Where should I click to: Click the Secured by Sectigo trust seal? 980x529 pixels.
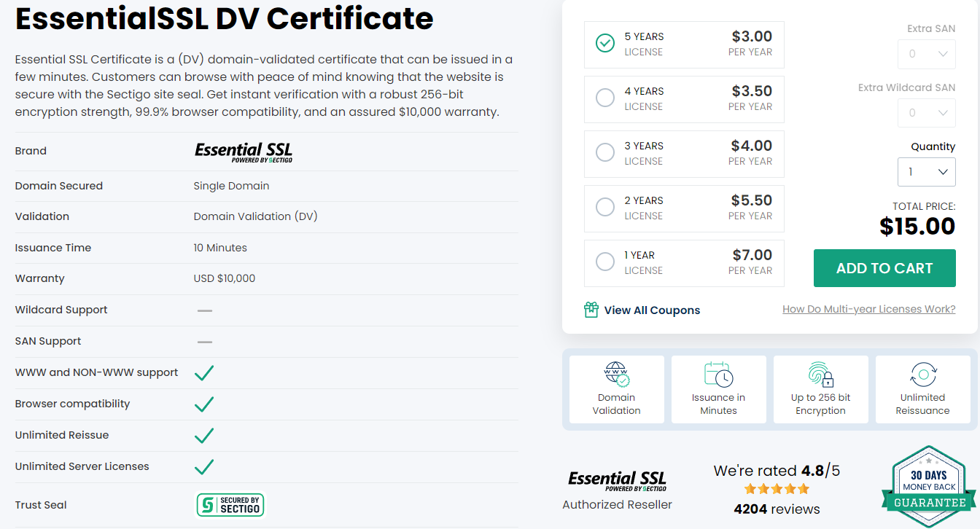[x=230, y=505]
